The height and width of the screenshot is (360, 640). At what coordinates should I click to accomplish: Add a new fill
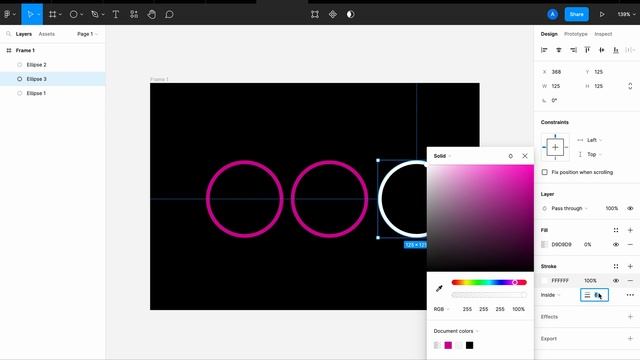pyautogui.click(x=630, y=230)
